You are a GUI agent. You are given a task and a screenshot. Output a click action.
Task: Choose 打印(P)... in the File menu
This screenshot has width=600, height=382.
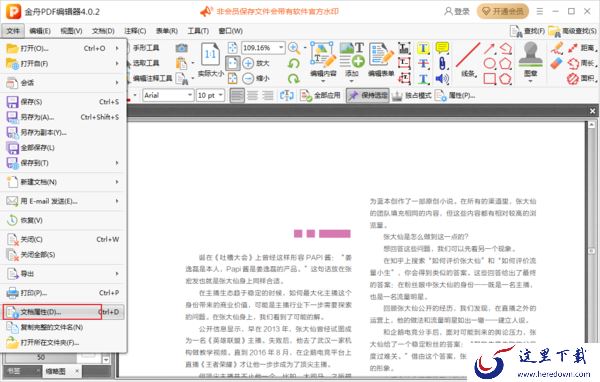(x=63, y=293)
